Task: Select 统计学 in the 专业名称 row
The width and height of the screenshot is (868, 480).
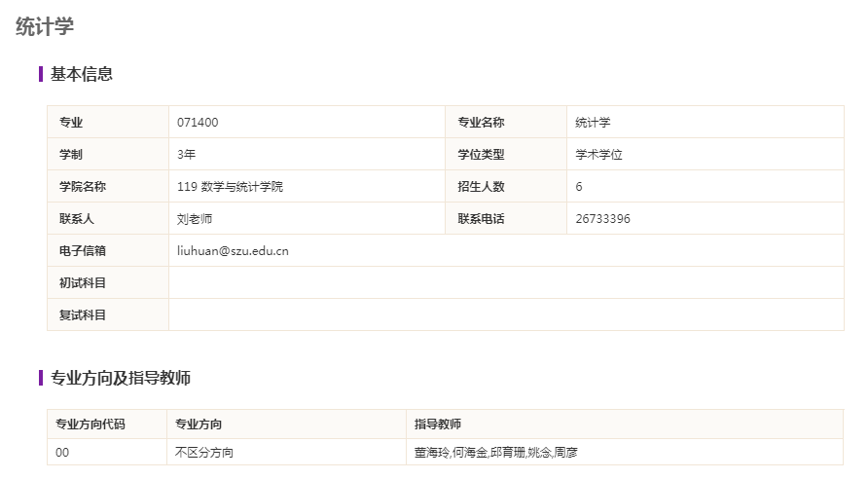Action: (593, 123)
